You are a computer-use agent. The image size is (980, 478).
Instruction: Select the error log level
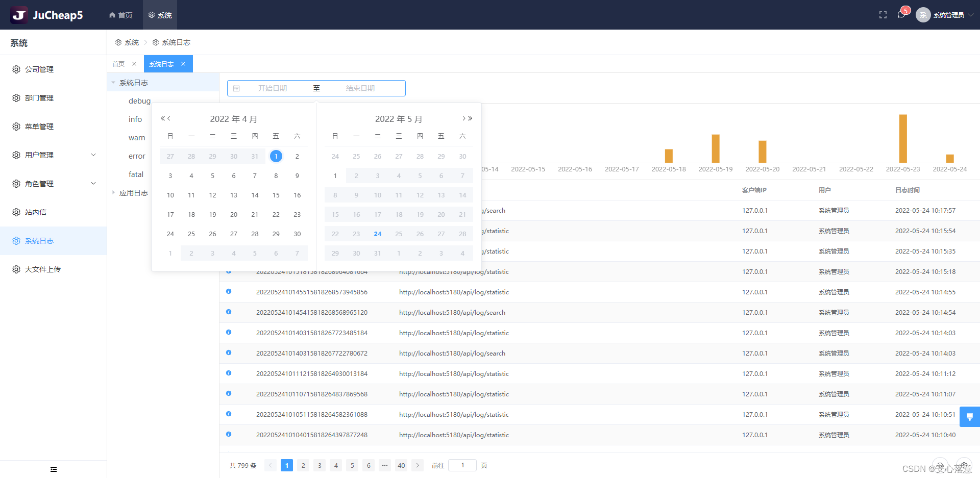coord(137,156)
